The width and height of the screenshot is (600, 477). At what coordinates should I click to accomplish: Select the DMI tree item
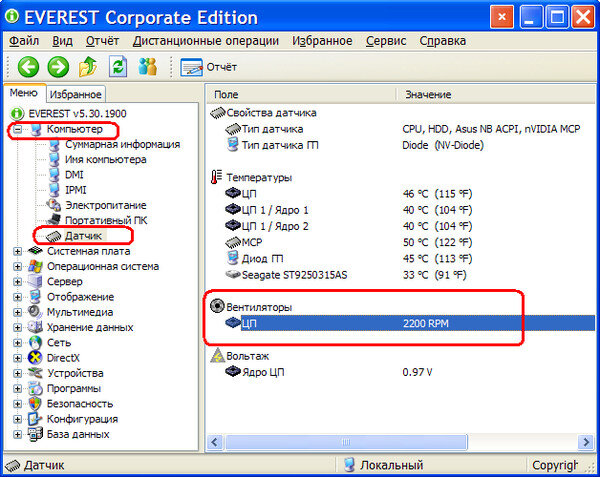[x=74, y=175]
